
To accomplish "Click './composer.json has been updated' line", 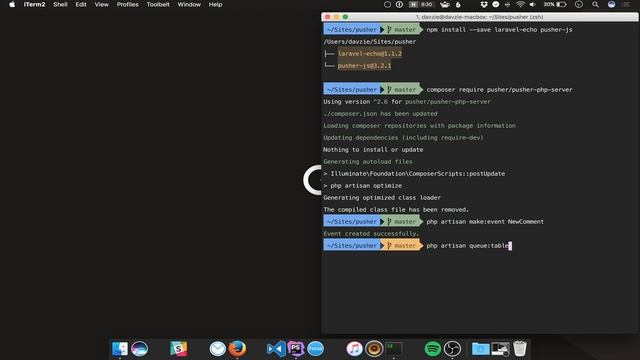I will pyautogui.click(x=380, y=114).
